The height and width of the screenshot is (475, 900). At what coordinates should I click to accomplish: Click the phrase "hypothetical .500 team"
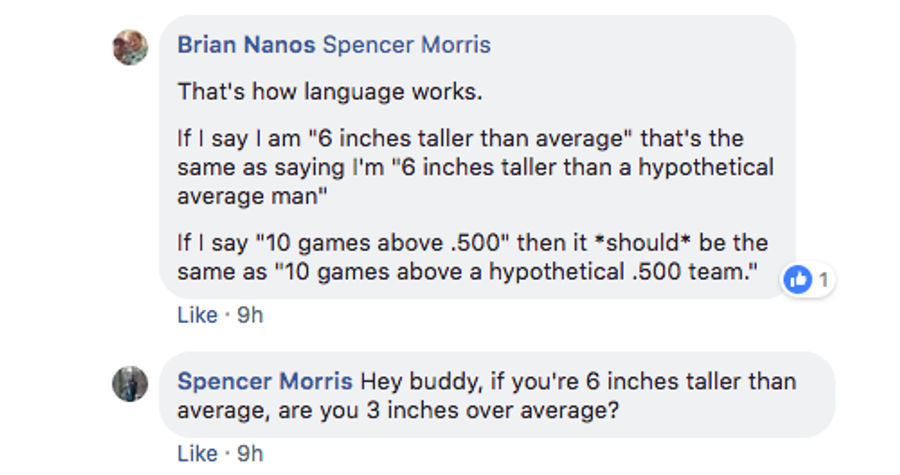(618, 271)
